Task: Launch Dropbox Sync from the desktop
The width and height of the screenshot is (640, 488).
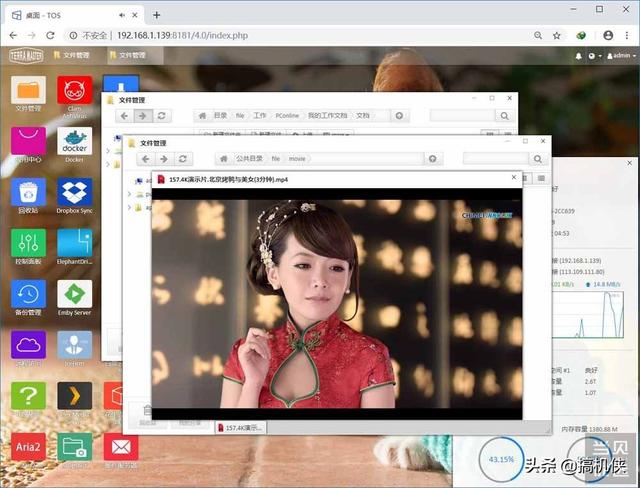Action: [75, 192]
